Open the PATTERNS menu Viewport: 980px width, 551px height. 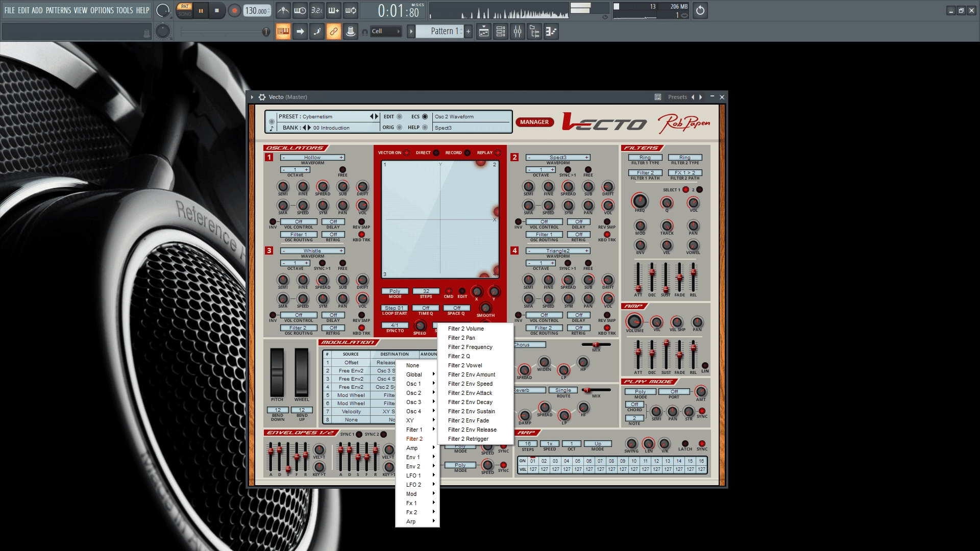coord(58,10)
